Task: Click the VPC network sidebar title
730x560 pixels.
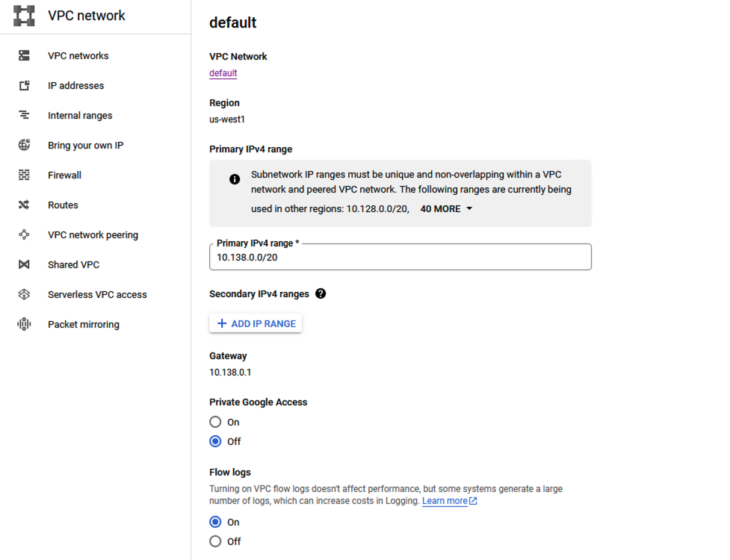Action: (x=87, y=16)
